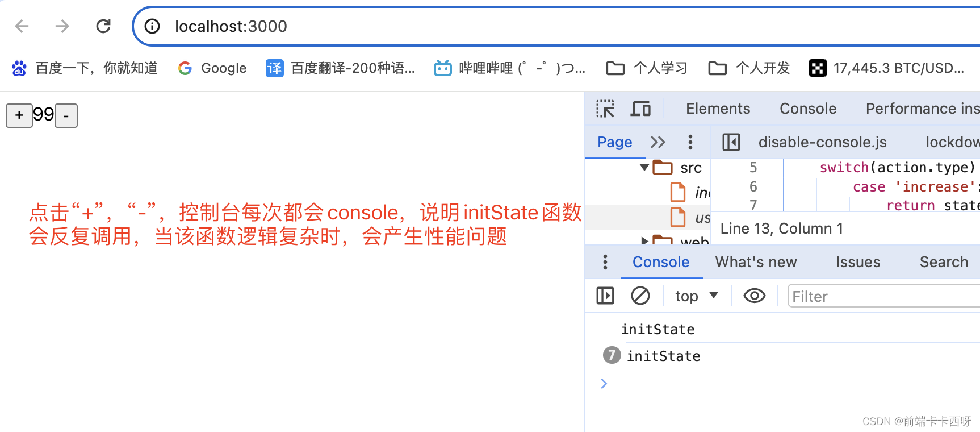Open the Baidu bookmark
980x432 pixels.
point(85,68)
